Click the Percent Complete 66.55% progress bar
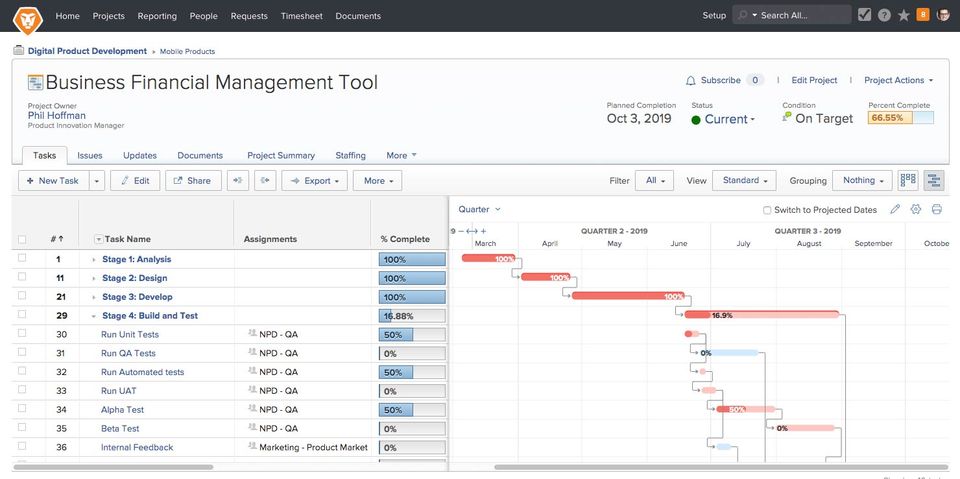960x479 pixels. coord(900,118)
